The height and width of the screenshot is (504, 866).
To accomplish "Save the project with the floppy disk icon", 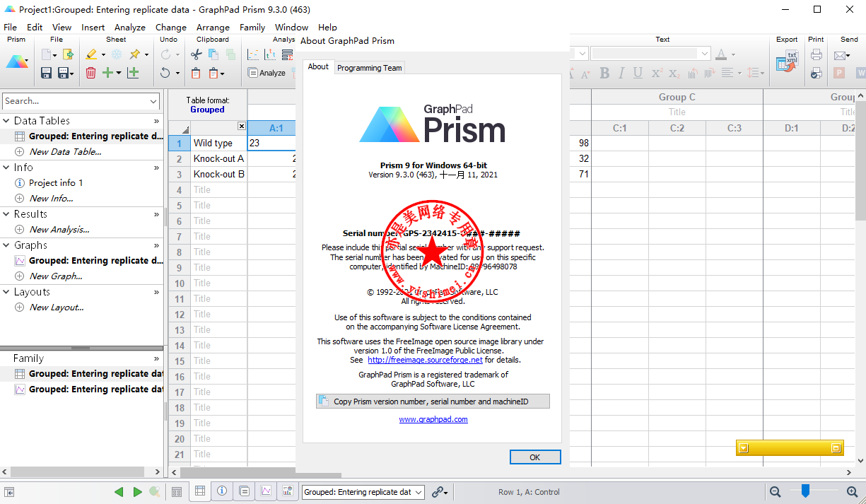I will [x=47, y=72].
